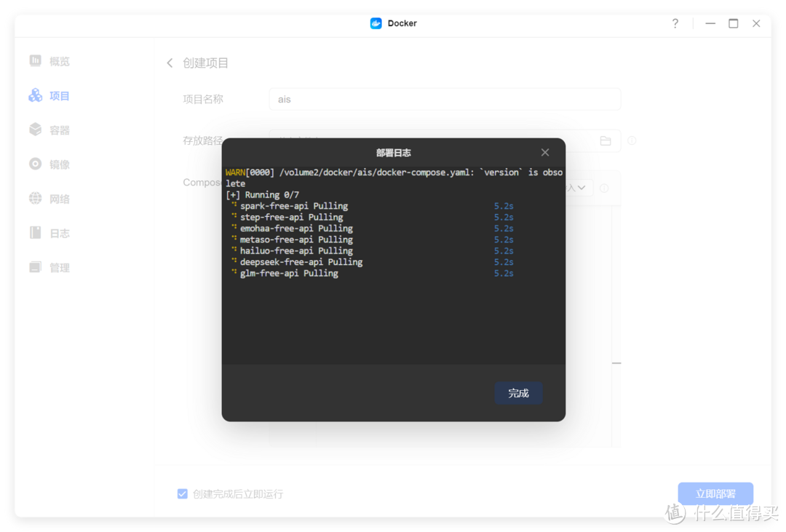Screen dimensions: 786x532
Task: Minimize the Docker window
Action: pyautogui.click(x=710, y=23)
